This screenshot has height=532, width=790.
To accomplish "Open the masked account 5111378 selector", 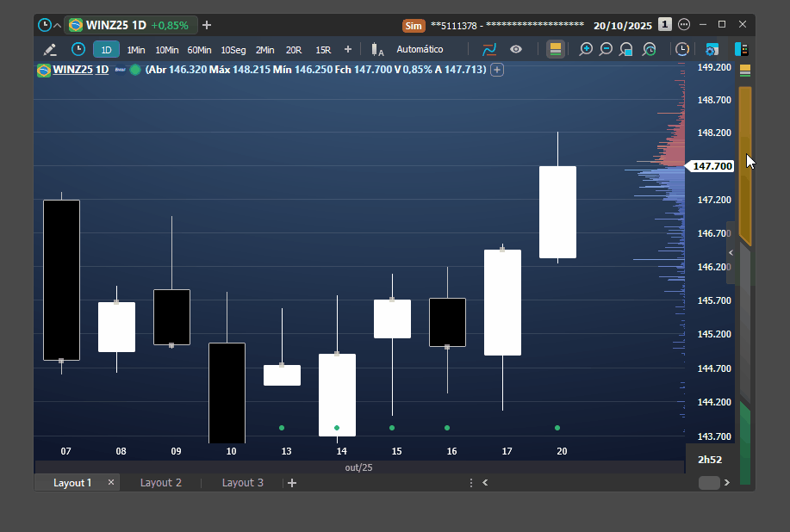I will pos(507,25).
